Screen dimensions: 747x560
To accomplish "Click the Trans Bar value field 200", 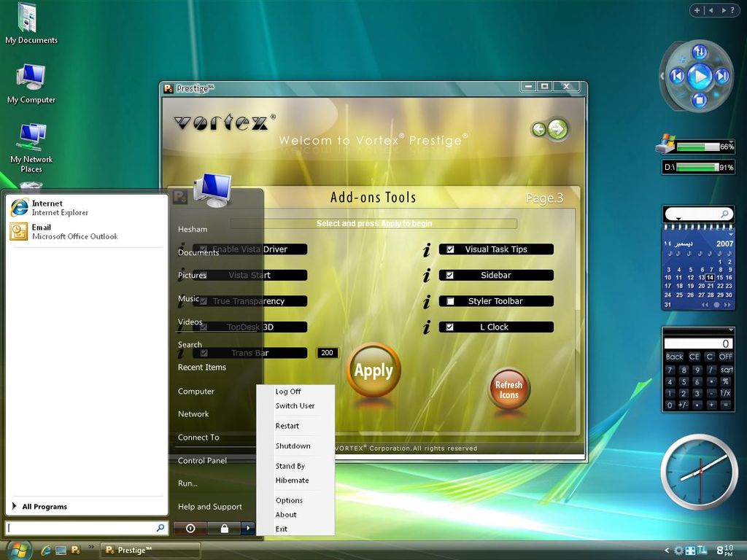I will tap(328, 353).
